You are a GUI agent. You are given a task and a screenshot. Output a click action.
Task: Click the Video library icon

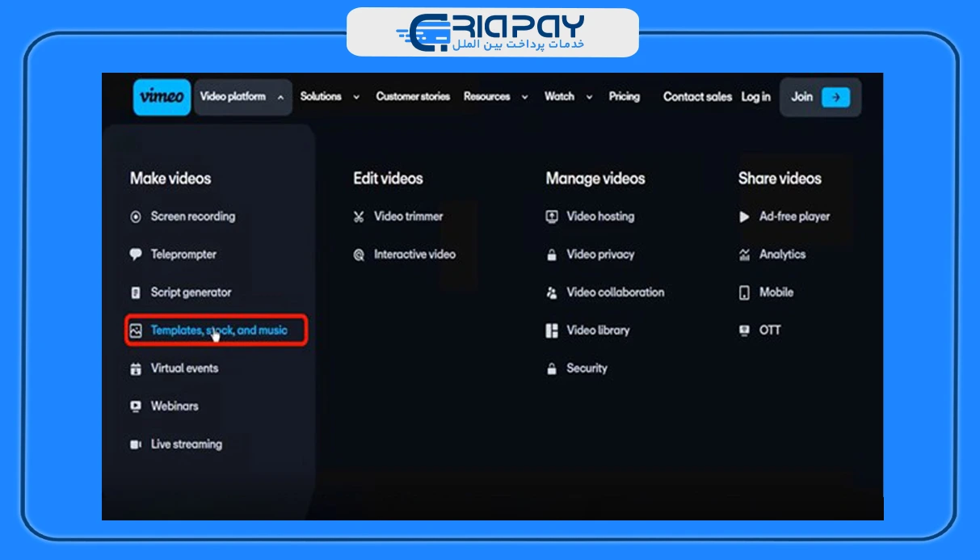[552, 331]
